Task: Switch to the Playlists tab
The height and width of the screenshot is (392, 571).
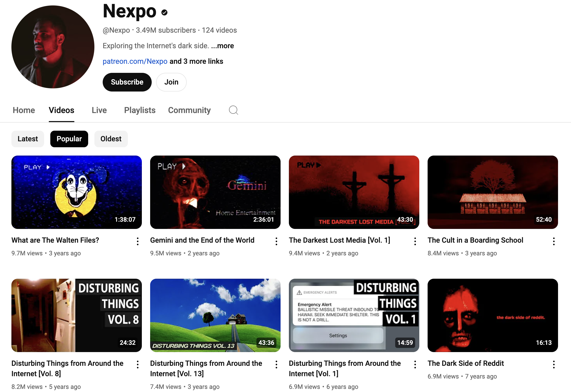Action: pyautogui.click(x=140, y=110)
